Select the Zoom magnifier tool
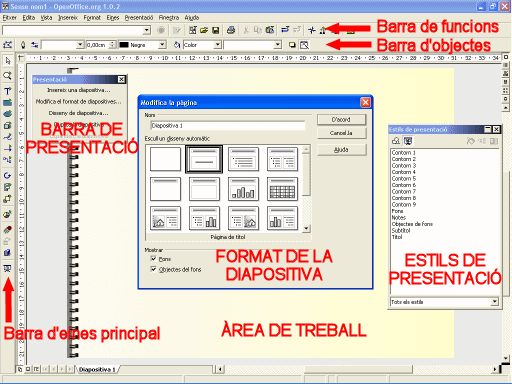This screenshot has width=512, height=384. click(x=7, y=76)
